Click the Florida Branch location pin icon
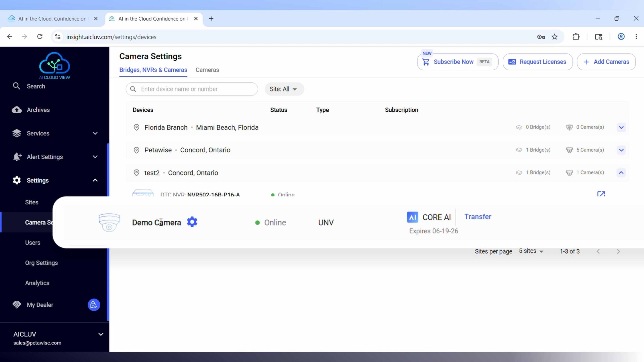The image size is (644, 362). tap(136, 127)
